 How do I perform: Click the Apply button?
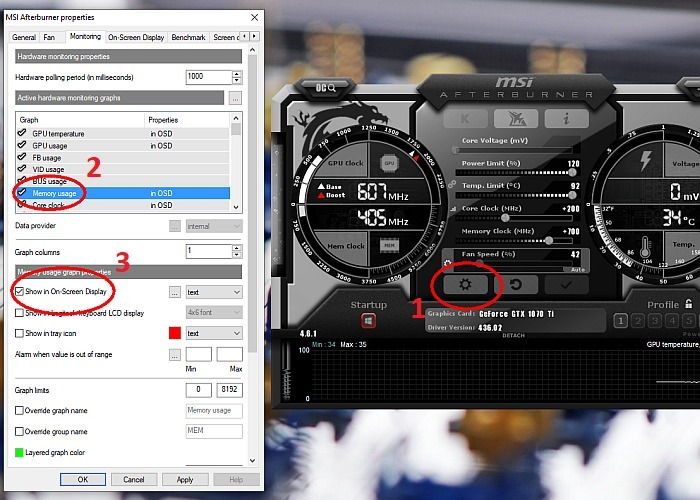[185, 479]
